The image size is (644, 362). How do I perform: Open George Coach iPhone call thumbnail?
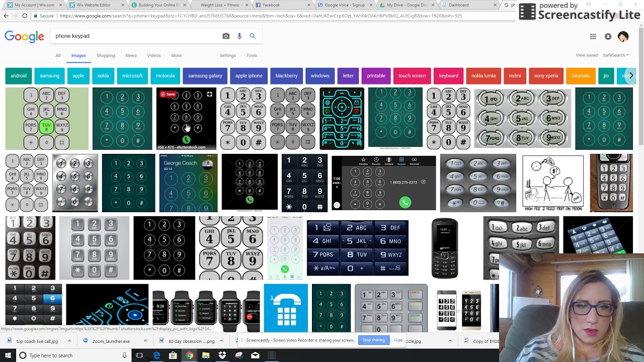pos(188,183)
